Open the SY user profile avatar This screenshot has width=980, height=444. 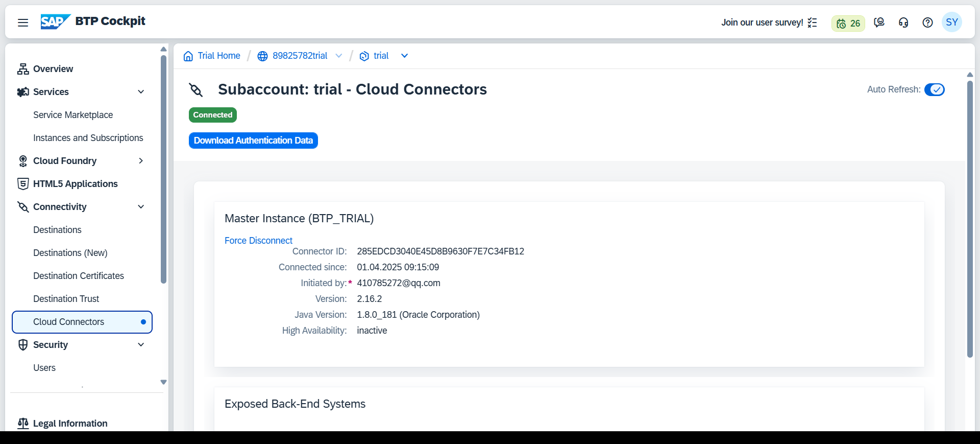(952, 22)
